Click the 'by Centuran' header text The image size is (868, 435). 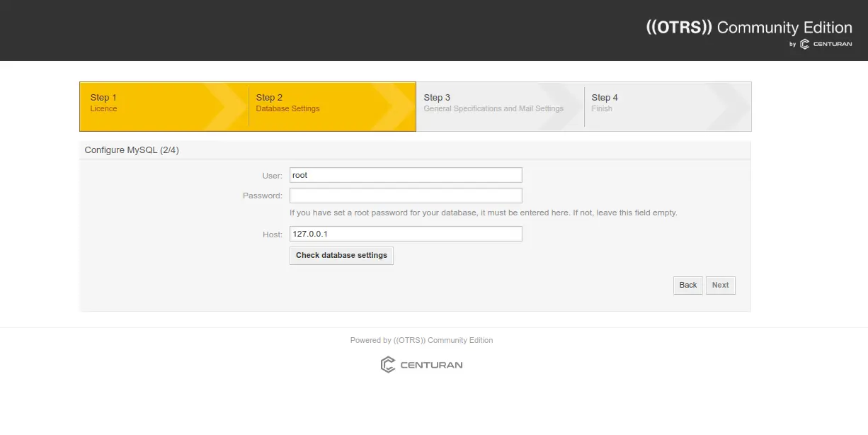coord(821,45)
